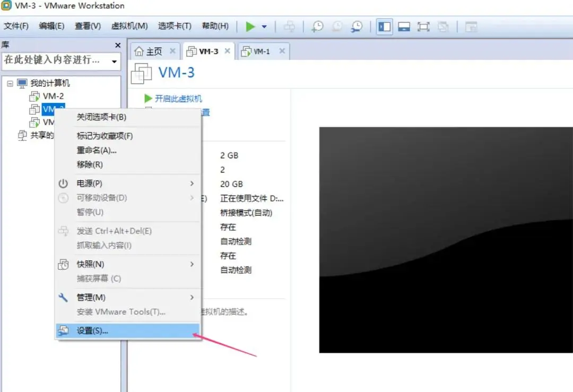573x392 pixels.
Task: Click the power icon beside 电源(P)
Action: (63, 184)
